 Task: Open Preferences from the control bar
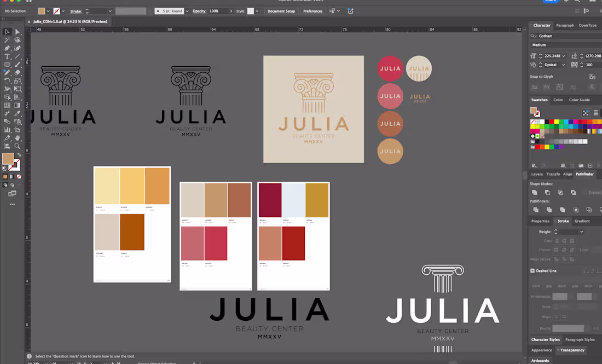tap(312, 11)
